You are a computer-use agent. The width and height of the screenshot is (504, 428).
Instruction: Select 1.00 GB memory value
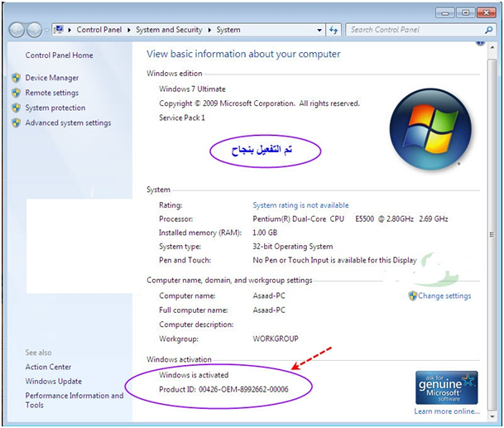pyautogui.click(x=265, y=233)
